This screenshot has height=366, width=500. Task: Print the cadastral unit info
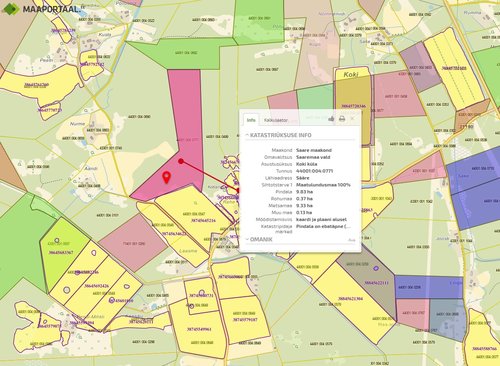342,119
